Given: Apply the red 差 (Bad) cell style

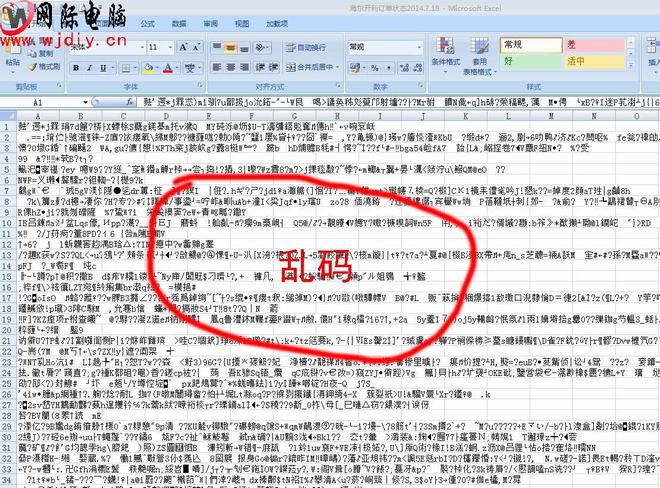Looking at the screenshot, I should click(594, 45).
